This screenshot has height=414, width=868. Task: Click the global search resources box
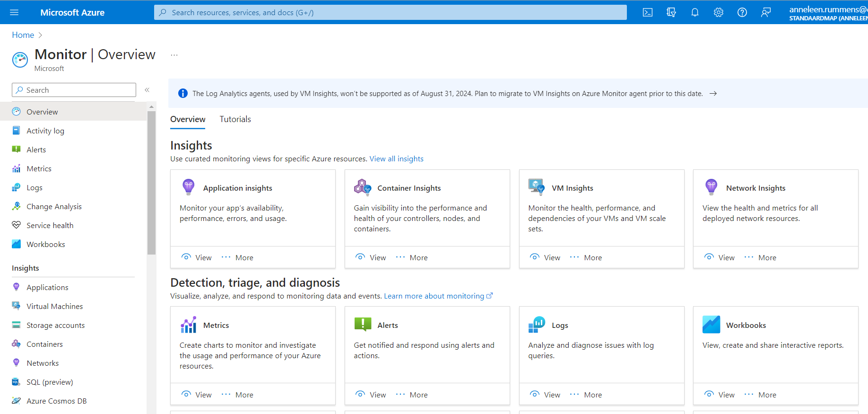[390, 12]
